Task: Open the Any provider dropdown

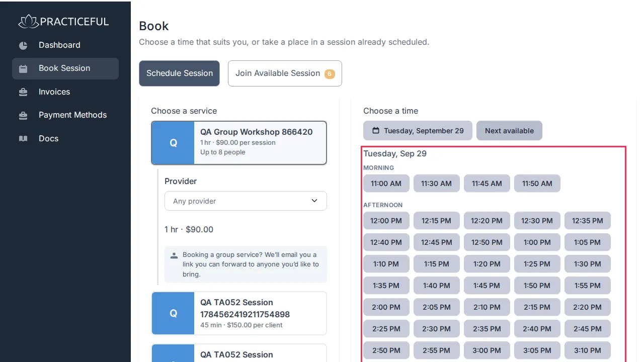Action: 246,201
